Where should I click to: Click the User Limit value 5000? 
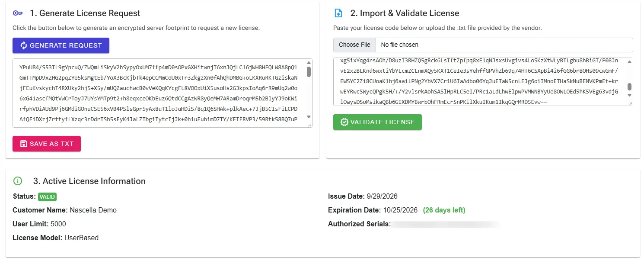58,224
